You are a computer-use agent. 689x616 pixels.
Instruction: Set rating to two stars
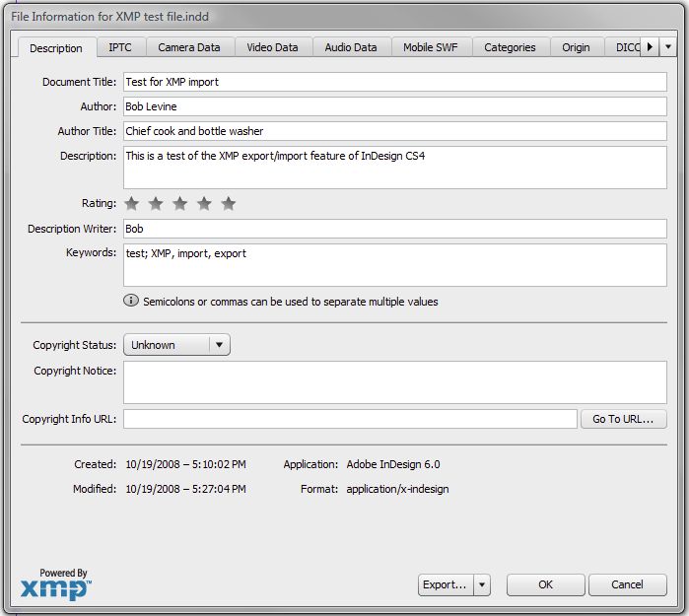[x=156, y=203]
